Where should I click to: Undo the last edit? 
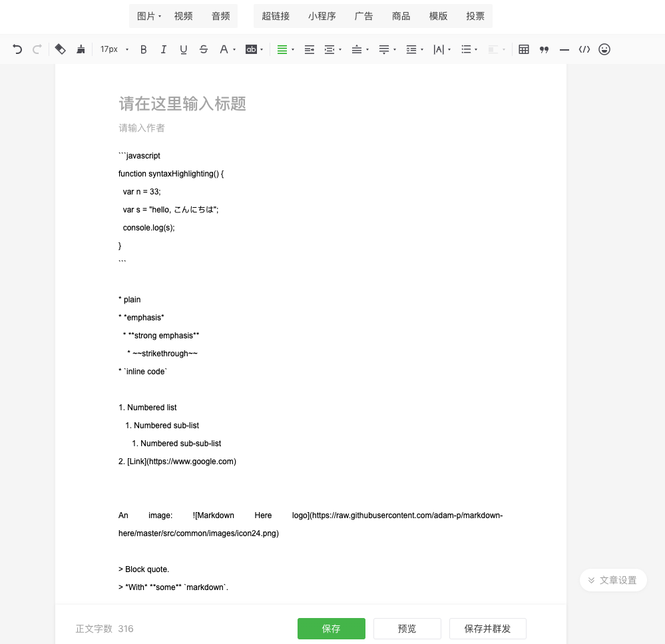tap(17, 49)
